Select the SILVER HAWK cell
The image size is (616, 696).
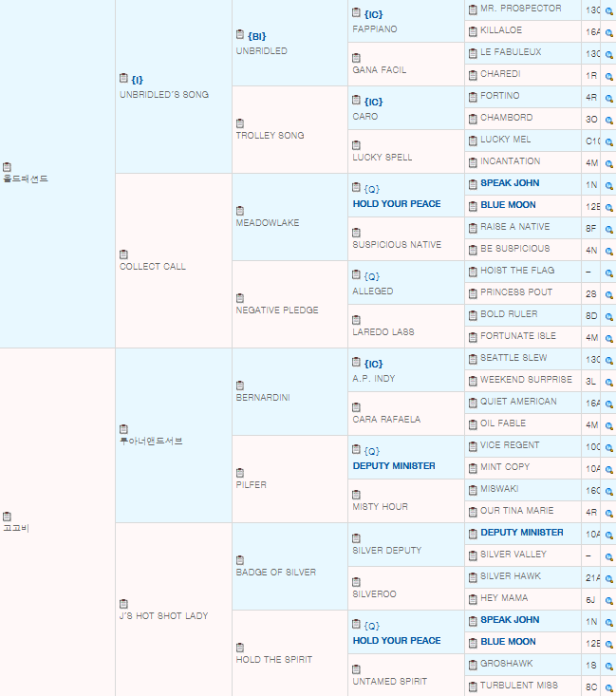[x=510, y=576]
